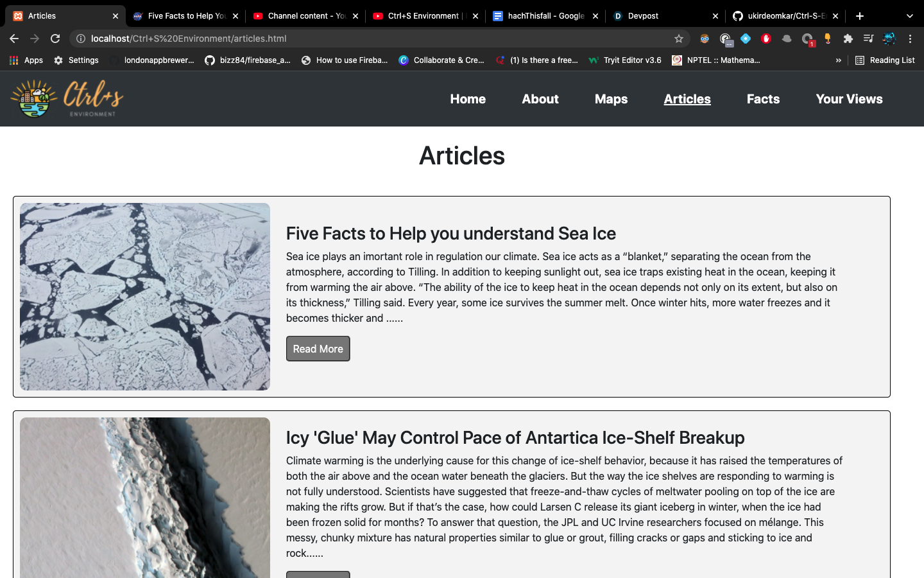Click the Five Facts Sea Ice headline
The height and width of the screenshot is (578, 924).
coord(451,233)
